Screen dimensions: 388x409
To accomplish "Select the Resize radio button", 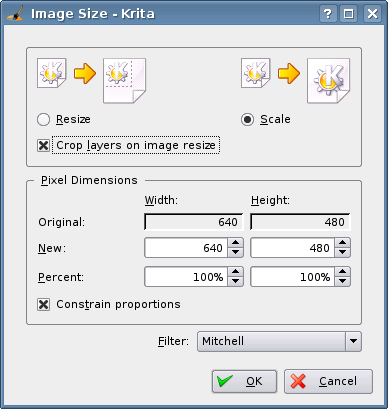I will pyautogui.click(x=44, y=119).
